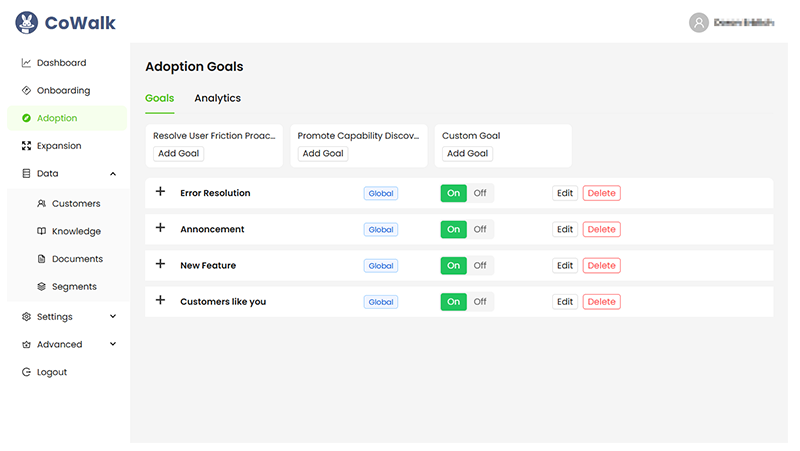Go to Documents under Data
This screenshot has width=800, height=451.
(x=68, y=259)
